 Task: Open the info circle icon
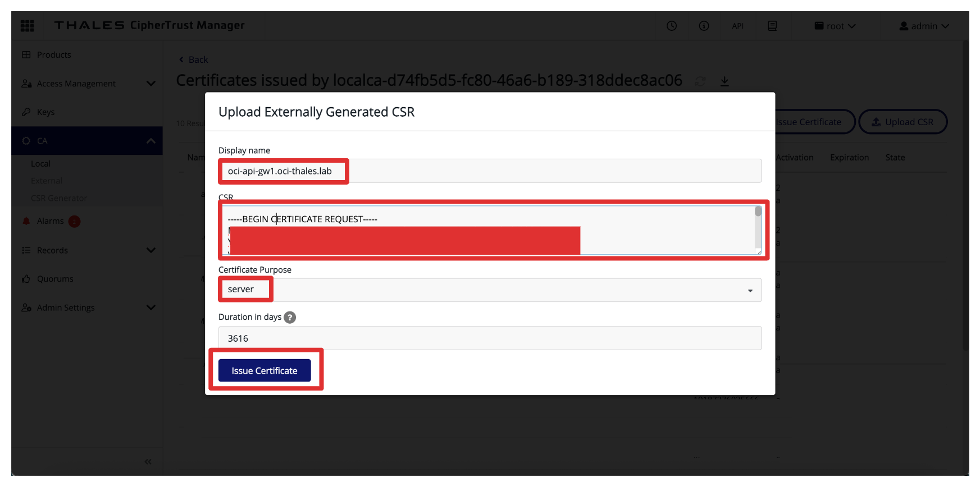click(x=704, y=26)
